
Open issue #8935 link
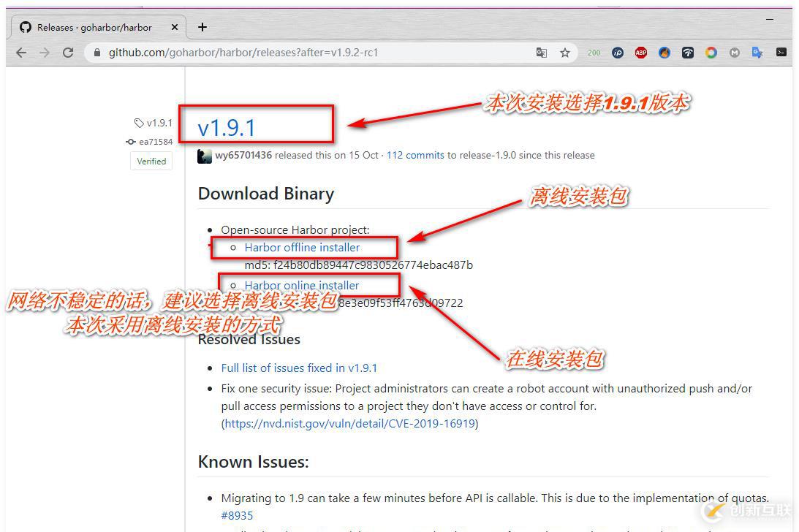(x=237, y=516)
